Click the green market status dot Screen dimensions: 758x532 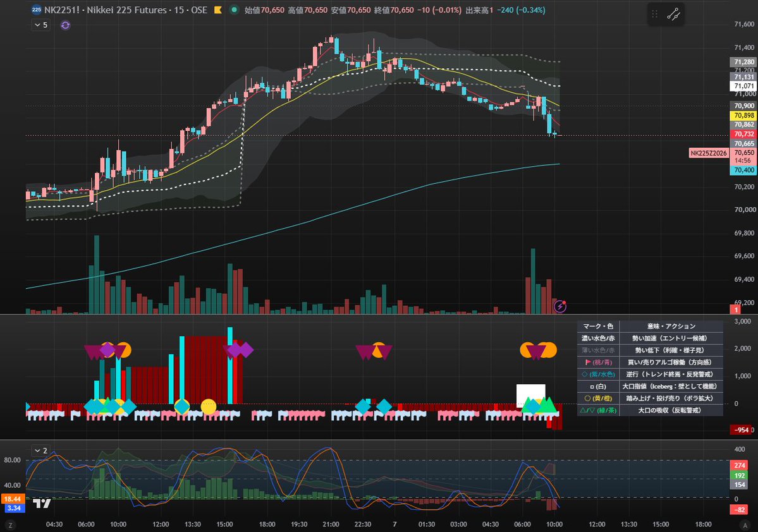[x=234, y=9]
